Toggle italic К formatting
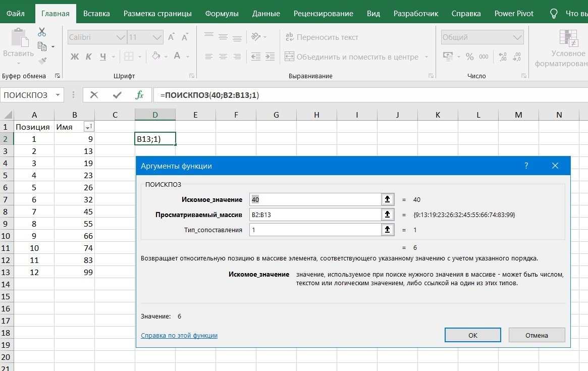Image resolution: width=588 pixels, height=371 pixels. pos(89,57)
